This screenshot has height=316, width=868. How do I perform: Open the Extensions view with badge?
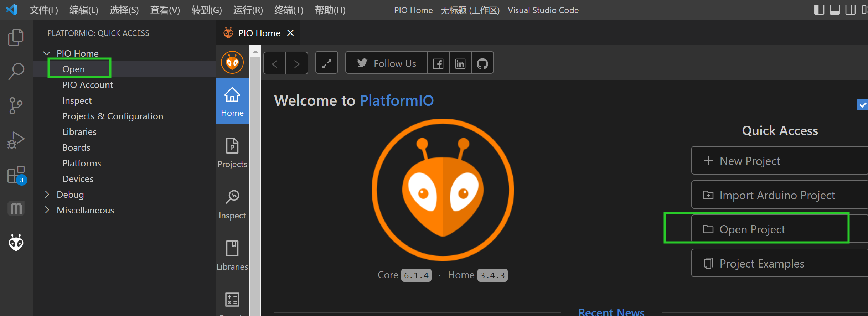[x=16, y=175]
